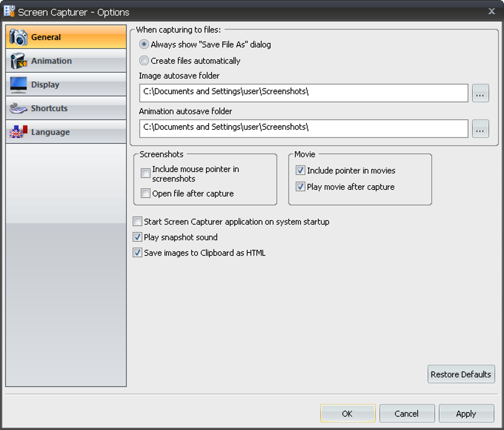Disable Include pointer in movies
The image size is (504, 430).
point(300,171)
